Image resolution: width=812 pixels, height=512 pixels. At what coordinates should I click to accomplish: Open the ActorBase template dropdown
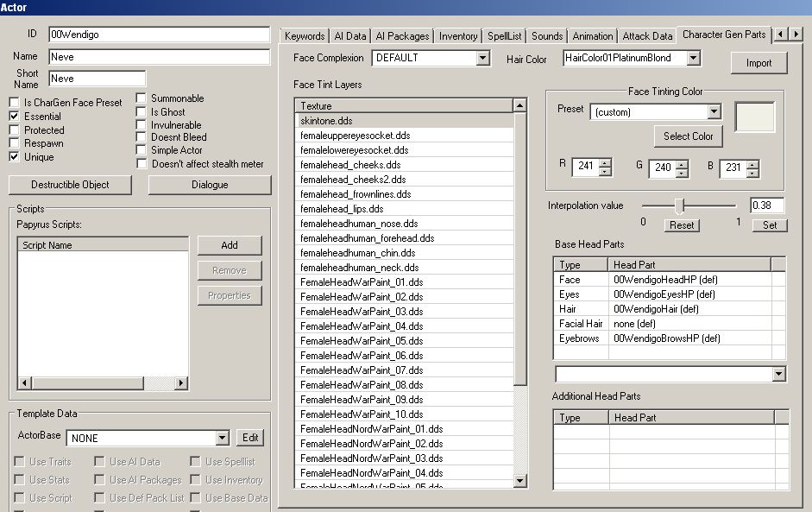point(222,438)
